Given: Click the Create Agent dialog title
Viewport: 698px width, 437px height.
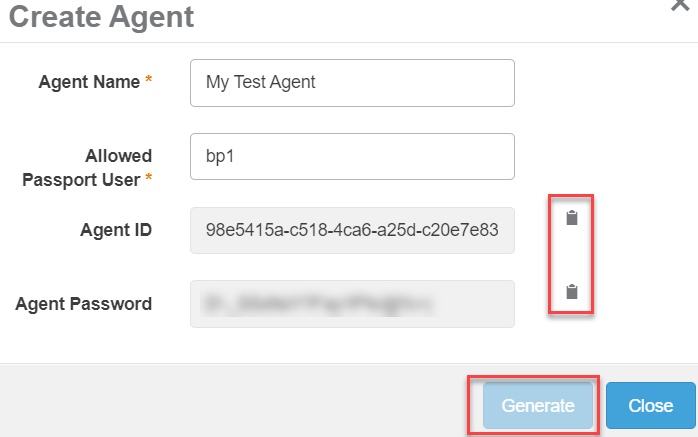Looking at the screenshot, I should pyautogui.click(x=101, y=16).
